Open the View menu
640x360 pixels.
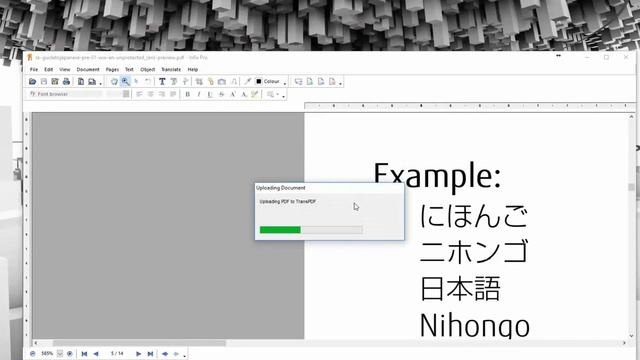pyautogui.click(x=64, y=69)
